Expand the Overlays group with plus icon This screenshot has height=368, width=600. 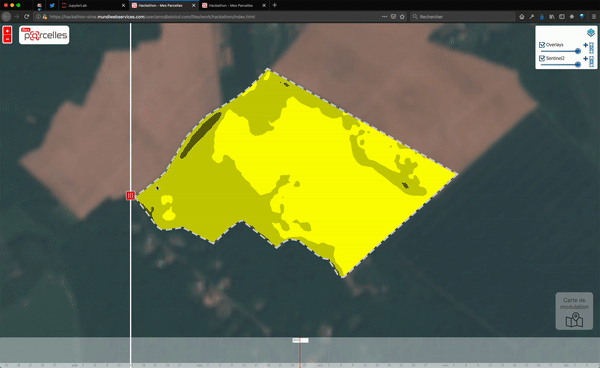(x=585, y=45)
